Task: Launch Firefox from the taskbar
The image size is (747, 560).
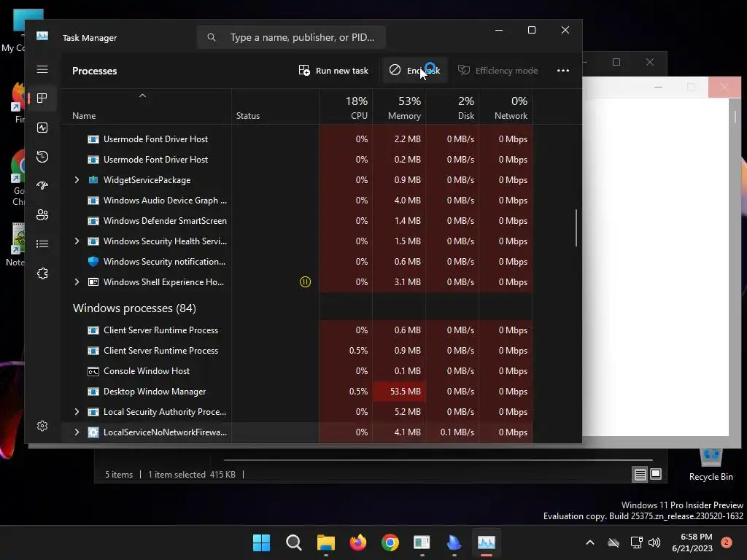Action: click(x=358, y=542)
